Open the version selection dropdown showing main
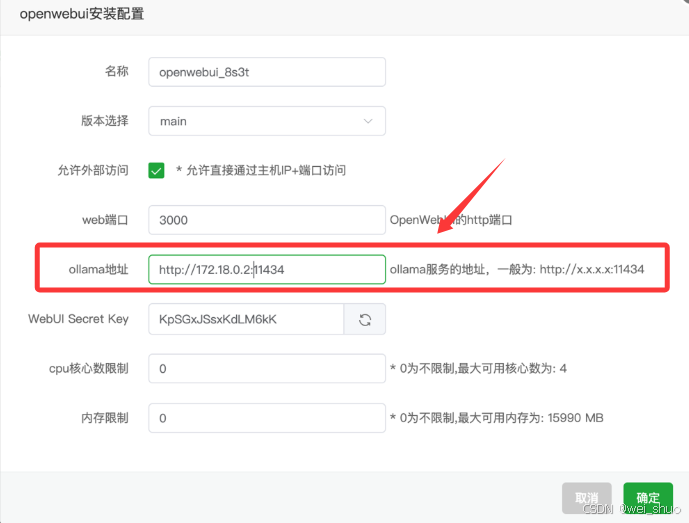The image size is (689, 523). tap(267, 121)
